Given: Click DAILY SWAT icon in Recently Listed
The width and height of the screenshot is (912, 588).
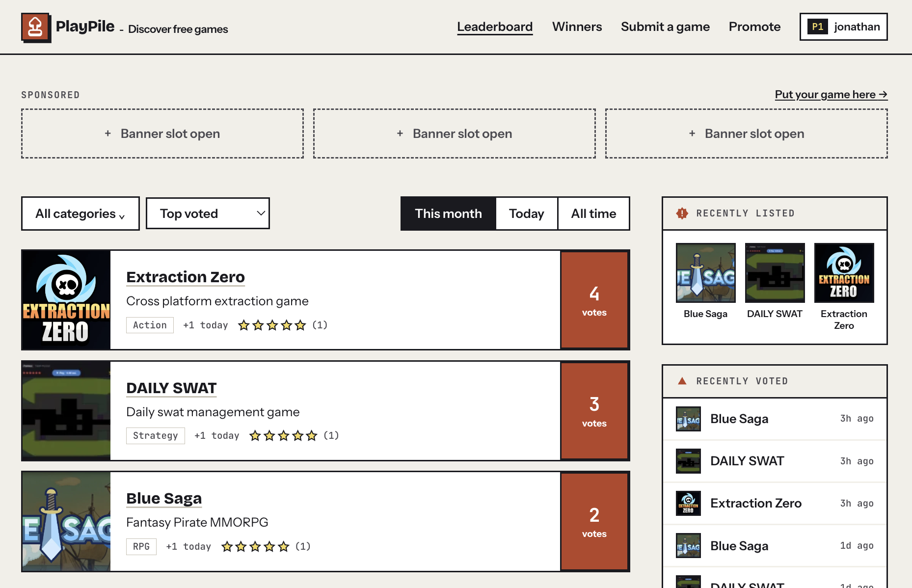Looking at the screenshot, I should point(775,273).
